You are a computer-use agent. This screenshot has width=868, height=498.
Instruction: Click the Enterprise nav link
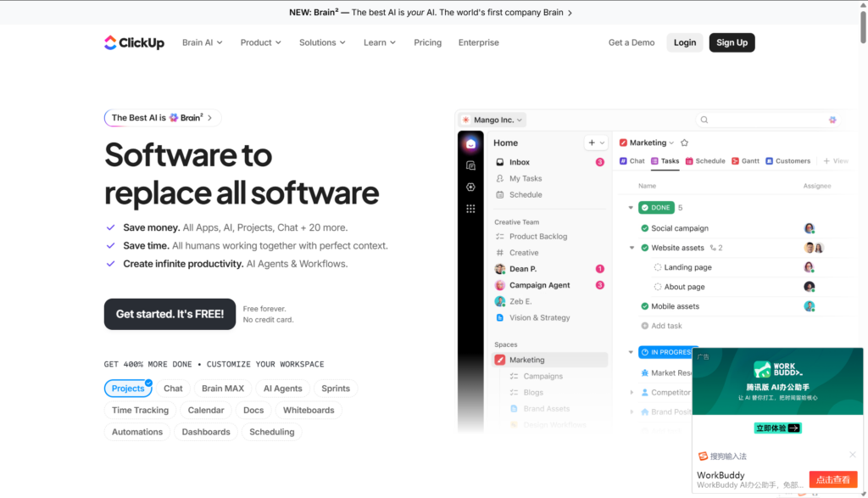point(478,42)
